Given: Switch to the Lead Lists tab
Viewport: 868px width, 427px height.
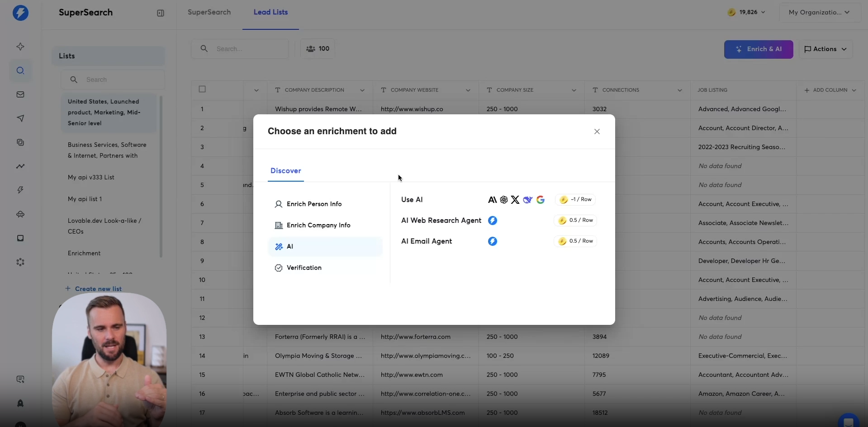Looking at the screenshot, I should point(270,12).
